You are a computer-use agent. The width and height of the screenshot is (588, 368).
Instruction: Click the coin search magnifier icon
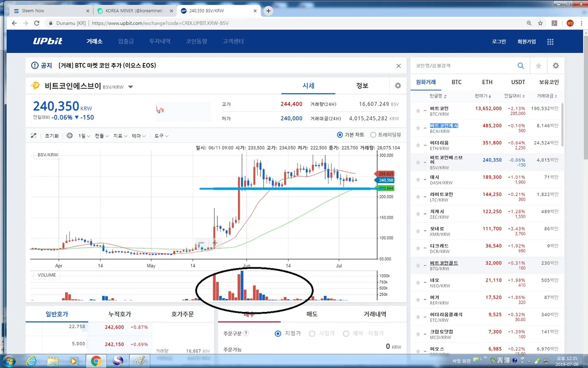(x=520, y=66)
